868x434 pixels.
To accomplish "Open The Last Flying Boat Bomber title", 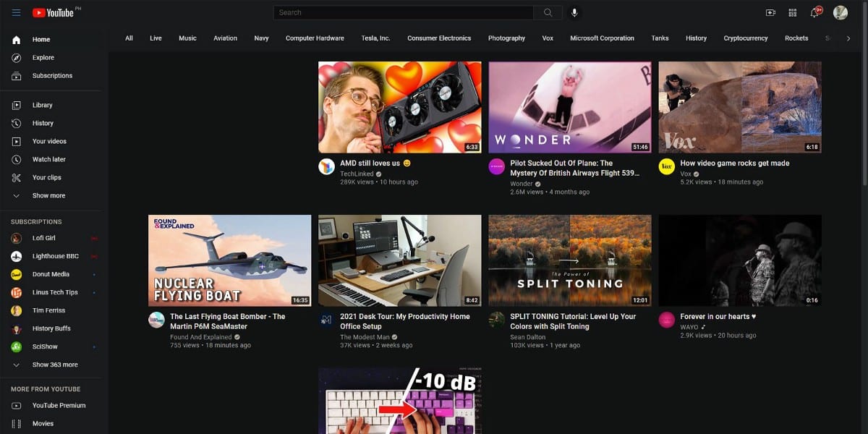I will 227,321.
